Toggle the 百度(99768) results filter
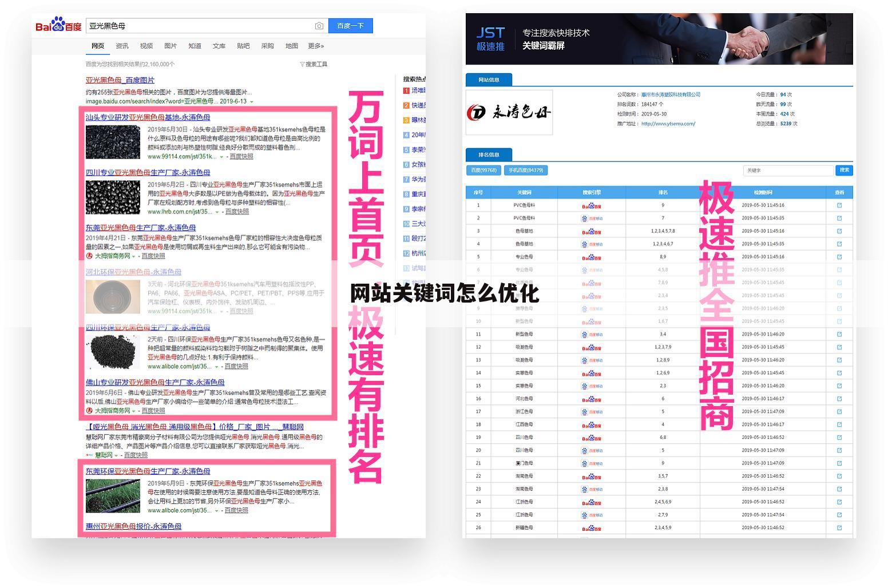Screen dimensions: 888x588 coord(483,170)
